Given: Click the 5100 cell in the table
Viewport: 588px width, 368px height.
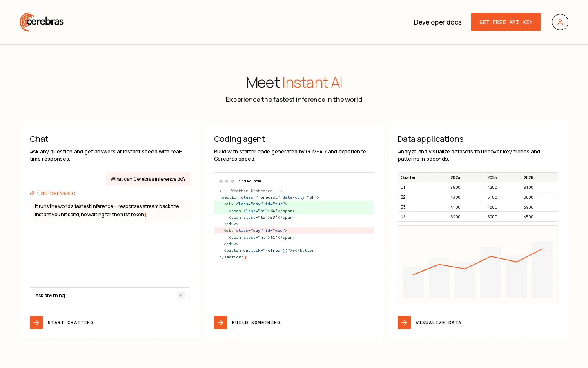Looking at the screenshot, I should click(x=492, y=197).
